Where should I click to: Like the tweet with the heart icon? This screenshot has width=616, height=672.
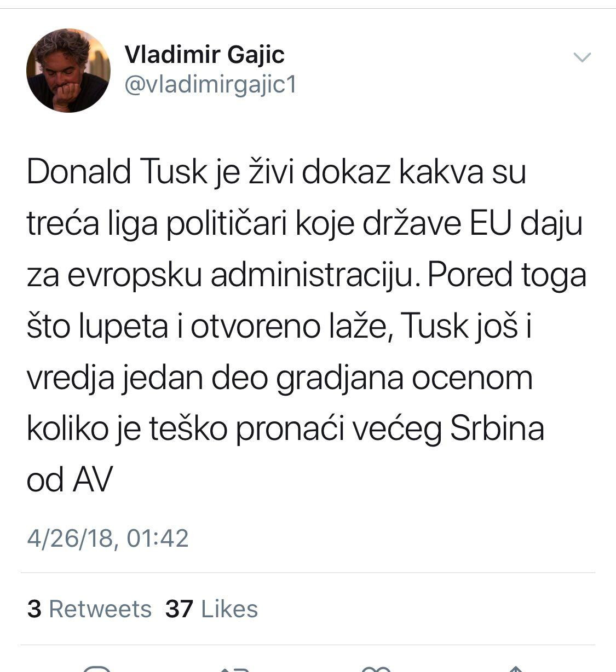pyautogui.click(x=376, y=668)
